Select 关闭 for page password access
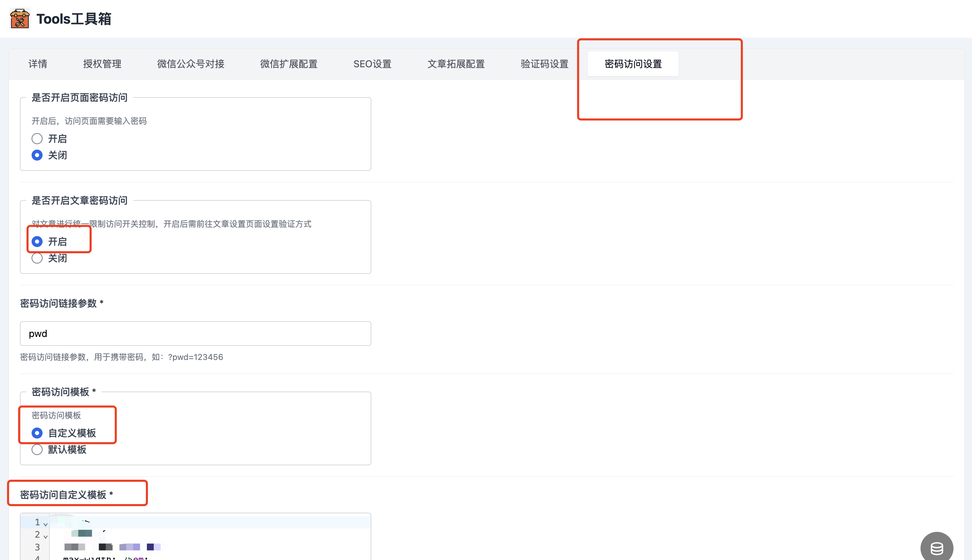Image resolution: width=972 pixels, height=560 pixels. 37,155
